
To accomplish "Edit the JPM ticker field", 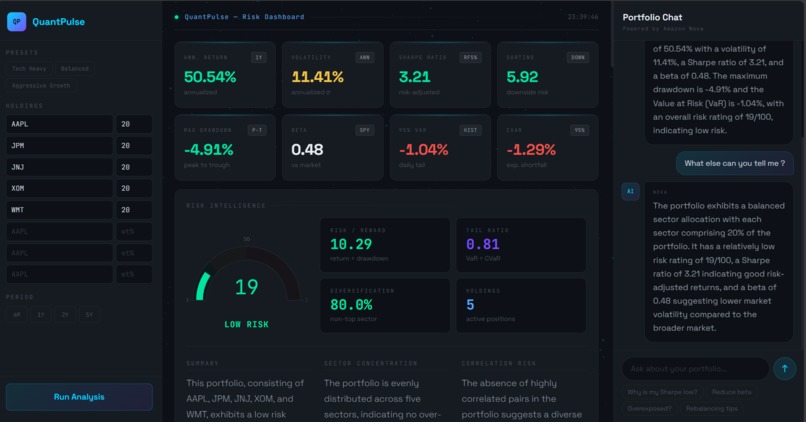I will pyautogui.click(x=60, y=145).
